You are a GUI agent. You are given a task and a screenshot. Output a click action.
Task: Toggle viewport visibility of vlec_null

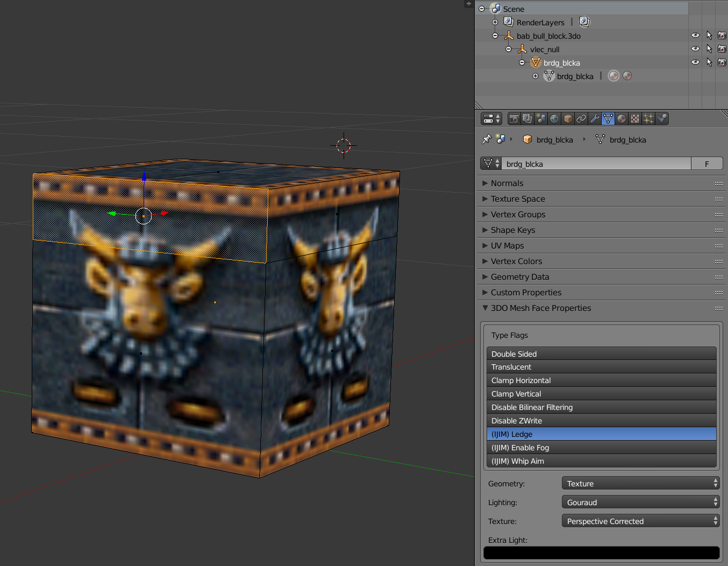[695, 49]
